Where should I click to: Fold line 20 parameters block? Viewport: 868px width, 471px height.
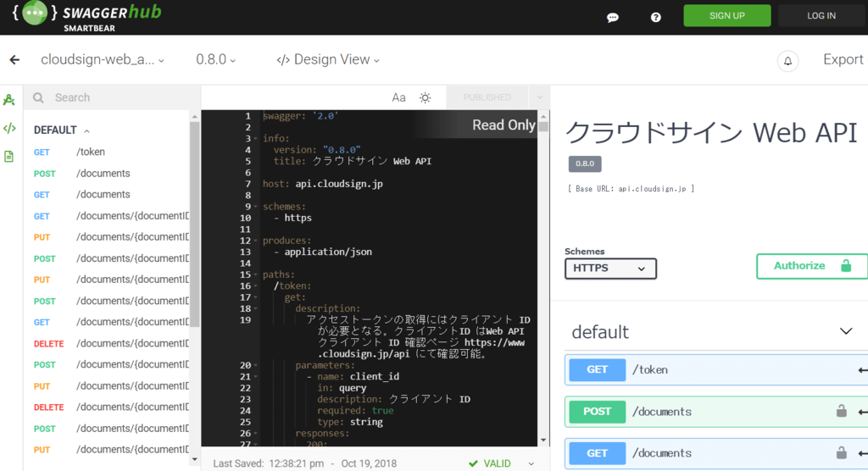[255, 366]
